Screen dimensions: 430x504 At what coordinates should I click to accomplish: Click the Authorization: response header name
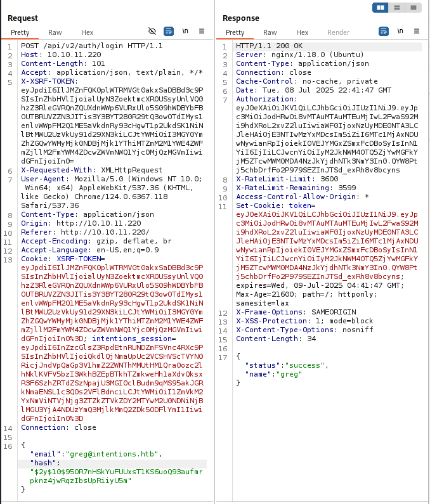[x=266, y=99]
